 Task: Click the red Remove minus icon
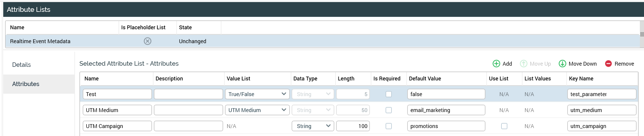[608, 64]
